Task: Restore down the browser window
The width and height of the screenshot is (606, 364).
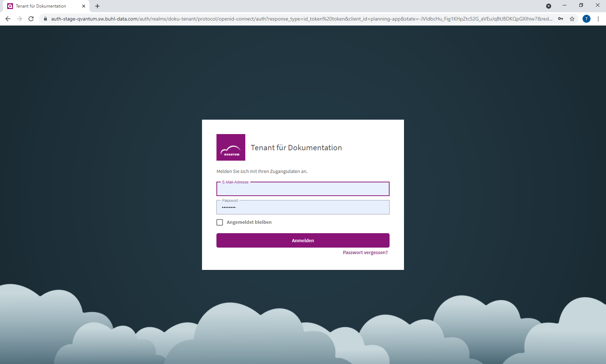Action: [x=581, y=5]
